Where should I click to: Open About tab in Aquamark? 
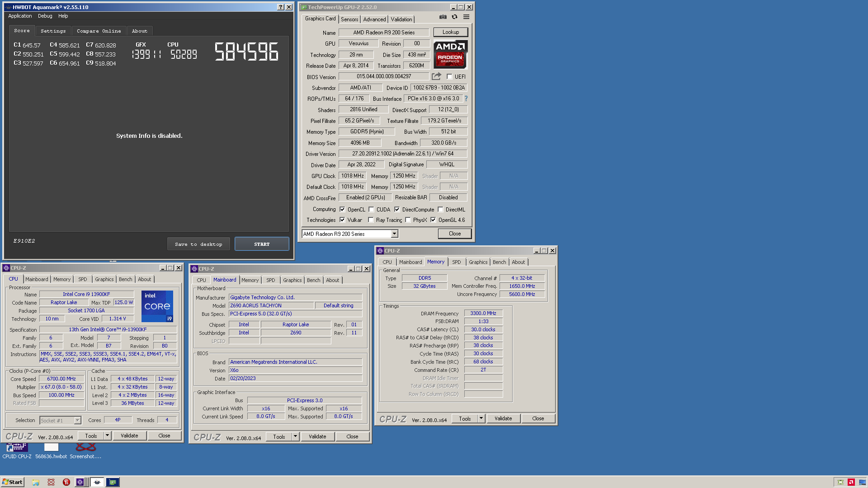point(140,31)
